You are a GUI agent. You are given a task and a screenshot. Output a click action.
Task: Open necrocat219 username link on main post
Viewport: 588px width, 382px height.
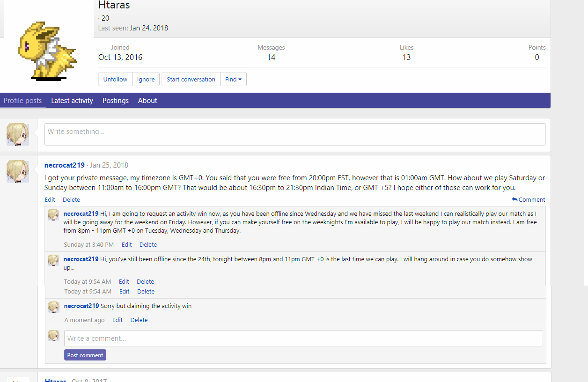pyautogui.click(x=65, y=165)
